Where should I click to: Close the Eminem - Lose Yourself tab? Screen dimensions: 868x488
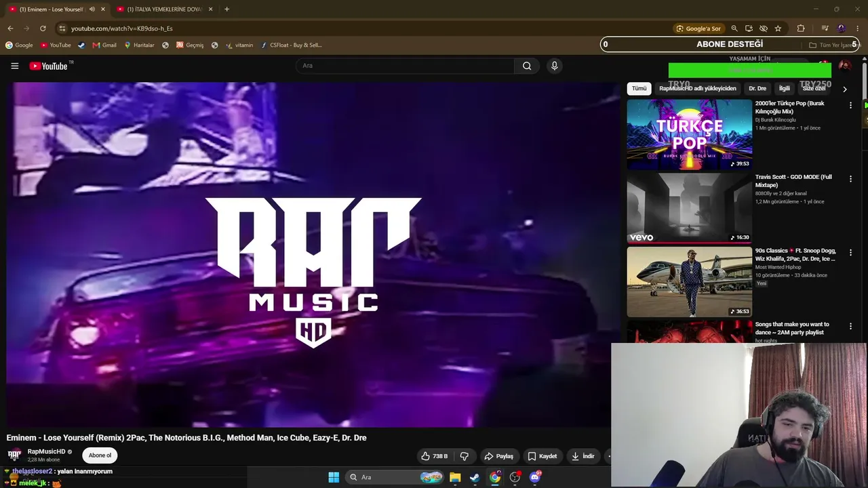(x=103, y=9)
